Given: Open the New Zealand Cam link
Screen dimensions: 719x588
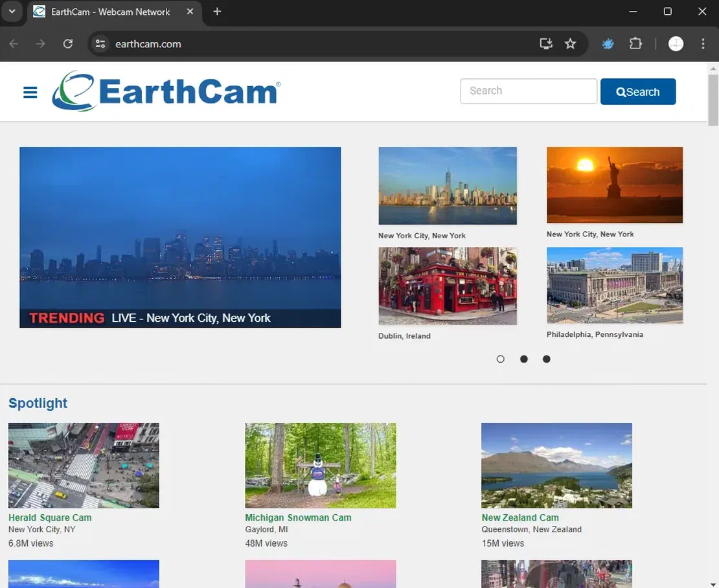Looking at the screenshot, I should coord(520,517).
